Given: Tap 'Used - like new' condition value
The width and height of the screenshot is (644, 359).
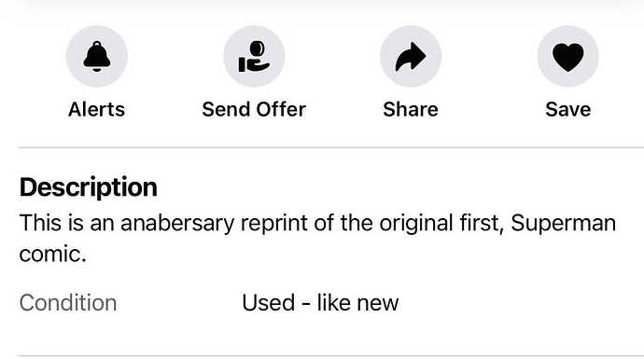Looking at the screenshot, I should [320, 303].
